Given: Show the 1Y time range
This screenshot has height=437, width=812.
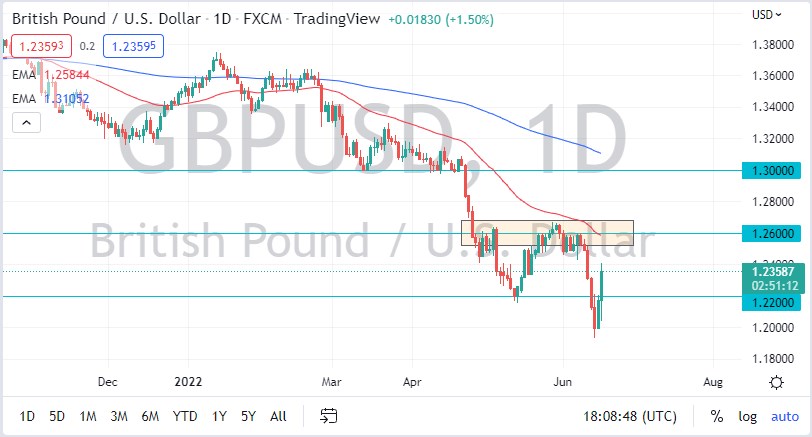Looking at the screenshot, I should (x=218, y=416).
